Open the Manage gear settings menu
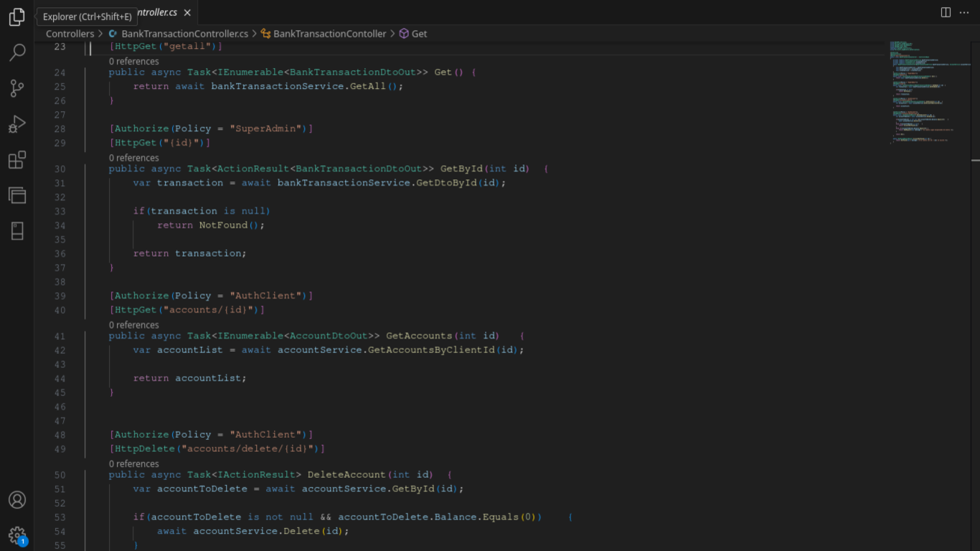The image size is (980, 551). 17,535
